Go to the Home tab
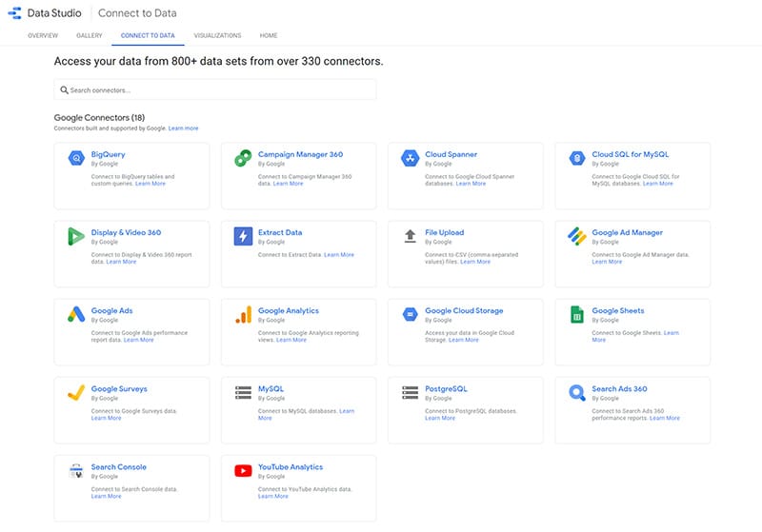Viewport: 762px width, 532px height. pos(269,35)
